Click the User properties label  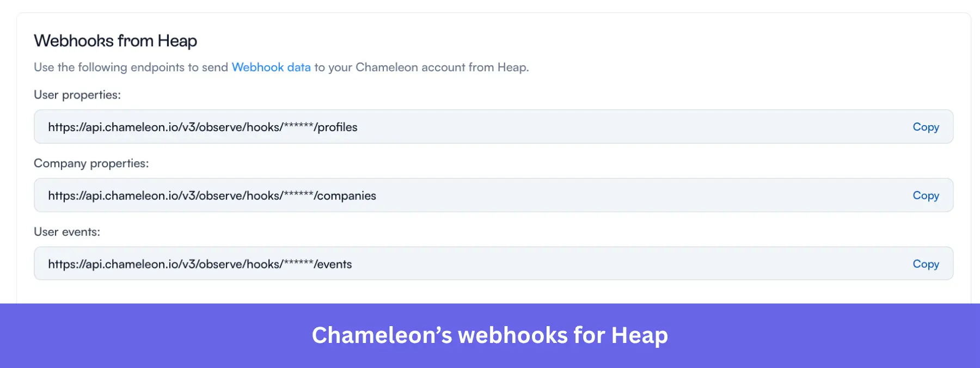pos(77,94)
